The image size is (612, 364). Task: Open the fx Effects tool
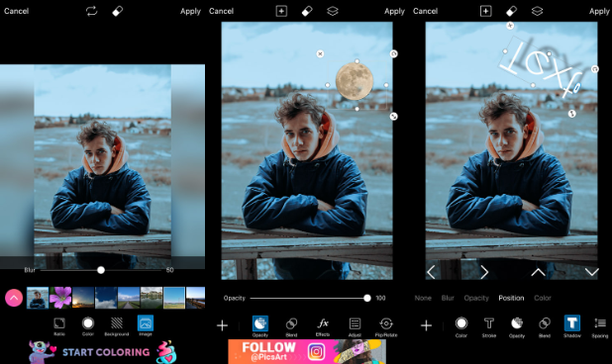click(x=323, y=326)
